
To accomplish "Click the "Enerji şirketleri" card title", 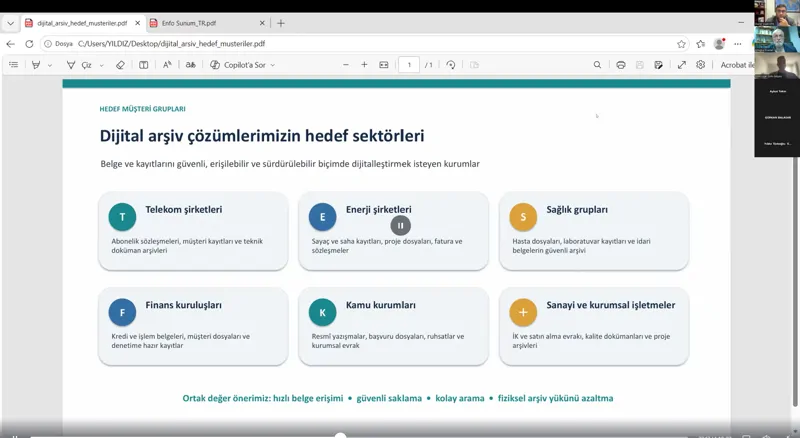I will pos(379,210).
